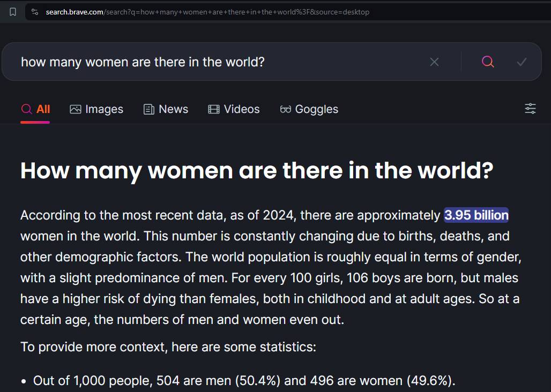This screenshot has width=551, height=392.
Task: Click the "Out of 1,000 people" bullet point
Action: pyautogui.click(x=244, y=381)
